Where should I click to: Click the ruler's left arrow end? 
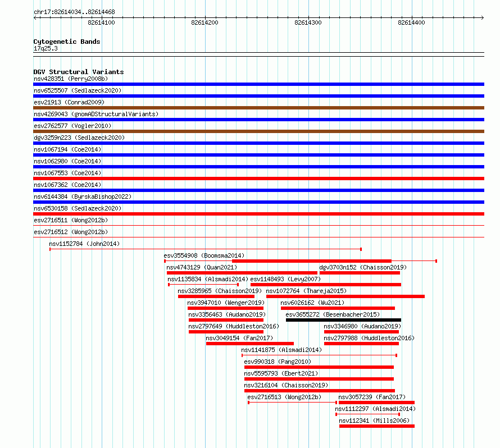[x=35, y=18]
